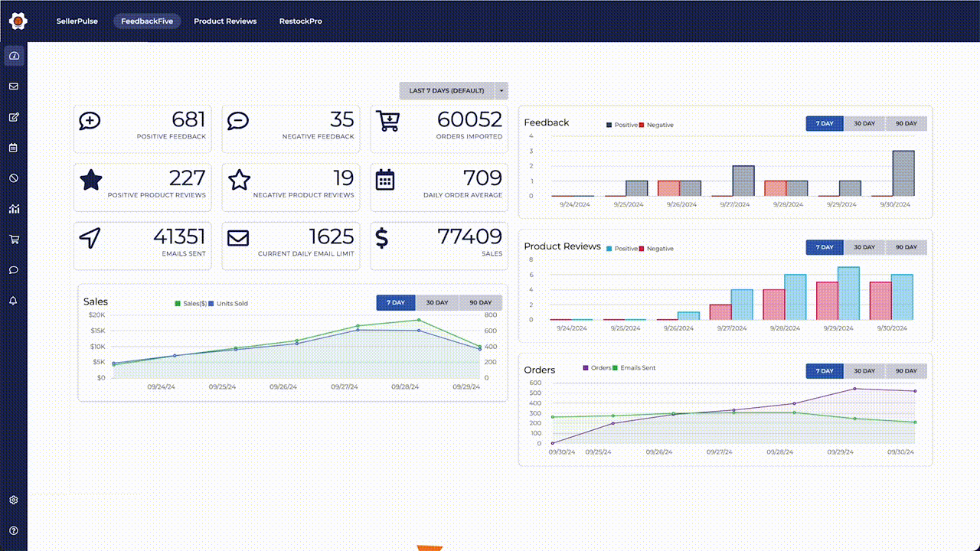
Task: Switch to the SellerPulse tab
Action: click(77, 21)
